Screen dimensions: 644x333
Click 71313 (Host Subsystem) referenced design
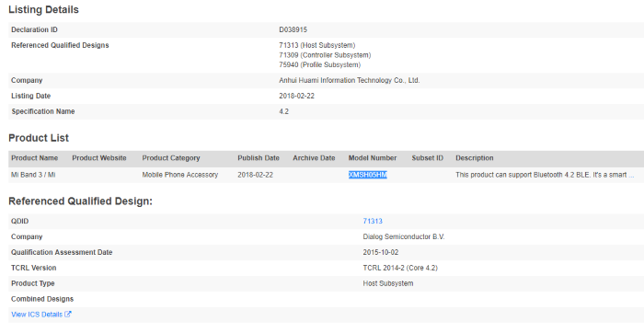[x=317, y=45]
